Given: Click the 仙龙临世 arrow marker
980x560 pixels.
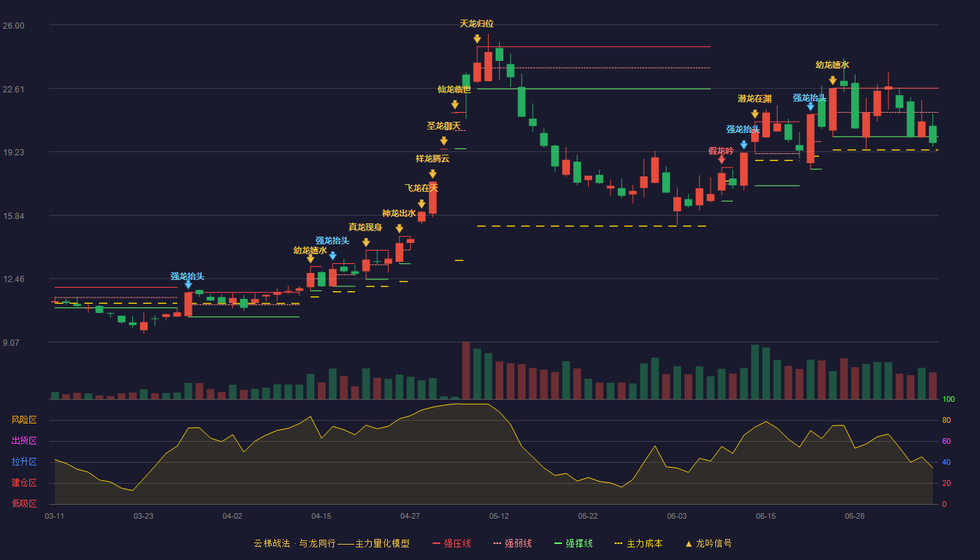Looking at the screenshot, I should coord(455,105).
